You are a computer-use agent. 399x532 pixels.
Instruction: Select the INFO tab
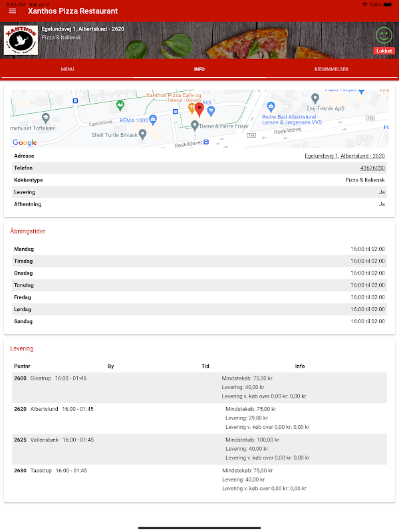click(199, 69)
